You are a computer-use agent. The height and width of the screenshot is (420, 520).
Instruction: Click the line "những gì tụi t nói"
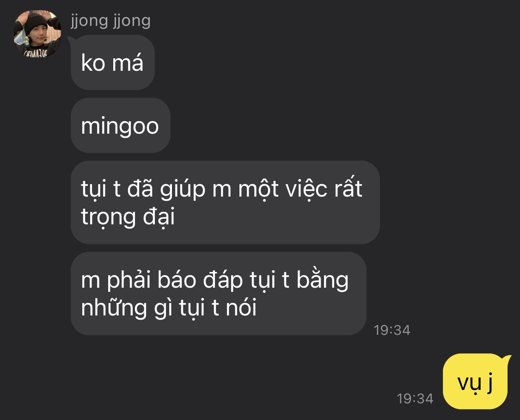coord(169,308)
